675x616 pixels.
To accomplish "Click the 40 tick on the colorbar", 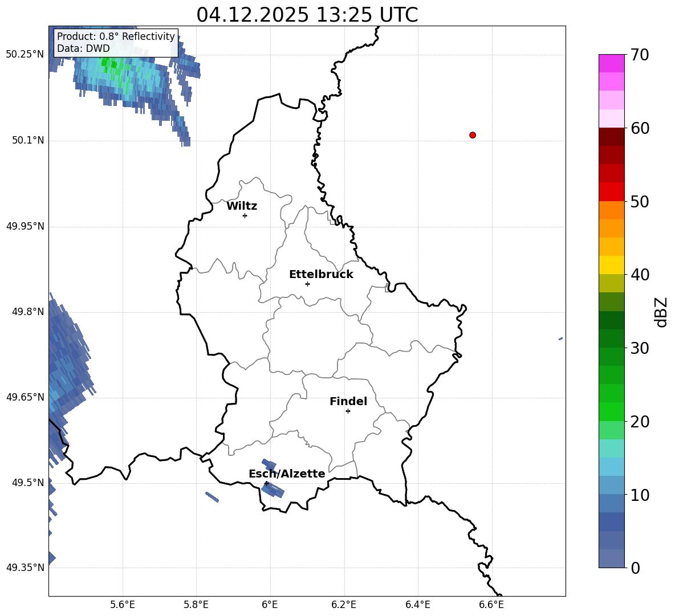I will [x=640, y=275].
